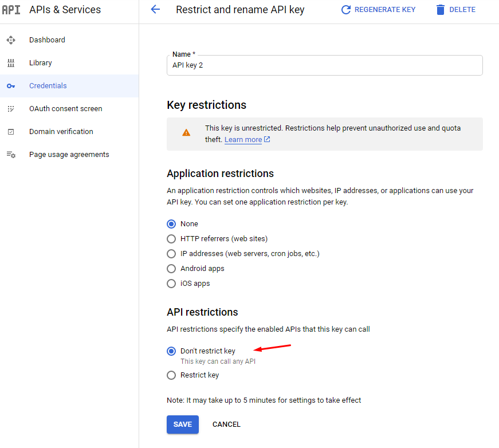Select IP addresses as the application restriction

pos(171,253)
